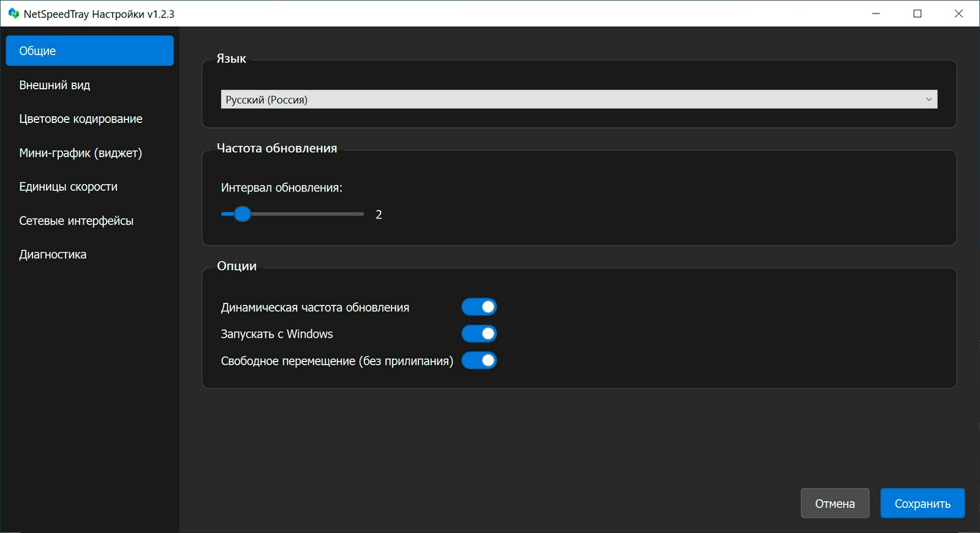Select the Общие tab in sidebar

89,51
